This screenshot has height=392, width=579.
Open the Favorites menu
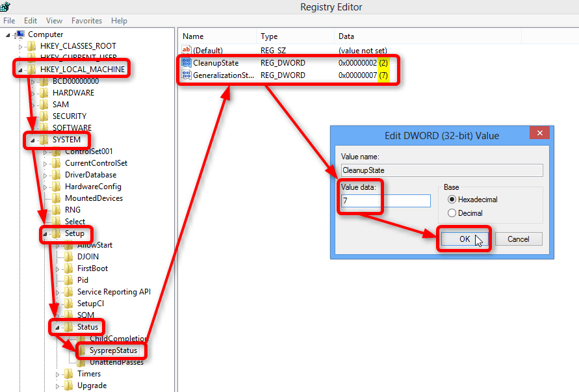point(86,20)
